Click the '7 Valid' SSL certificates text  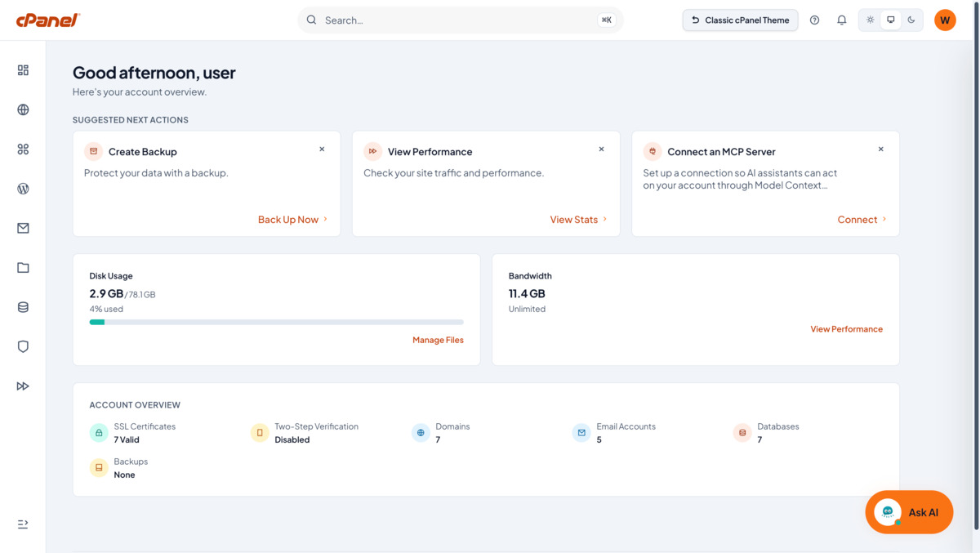coord(127,439)
